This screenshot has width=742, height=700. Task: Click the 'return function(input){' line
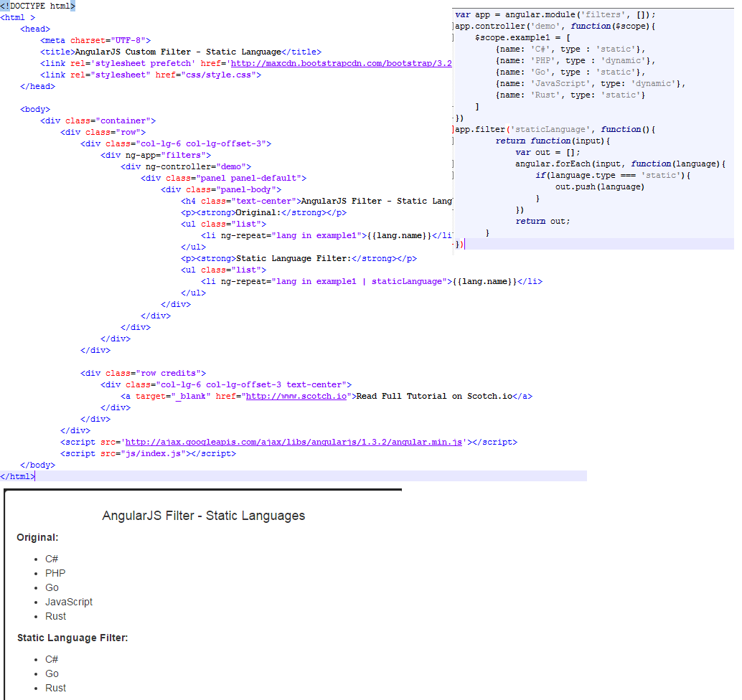coord(553,141)
